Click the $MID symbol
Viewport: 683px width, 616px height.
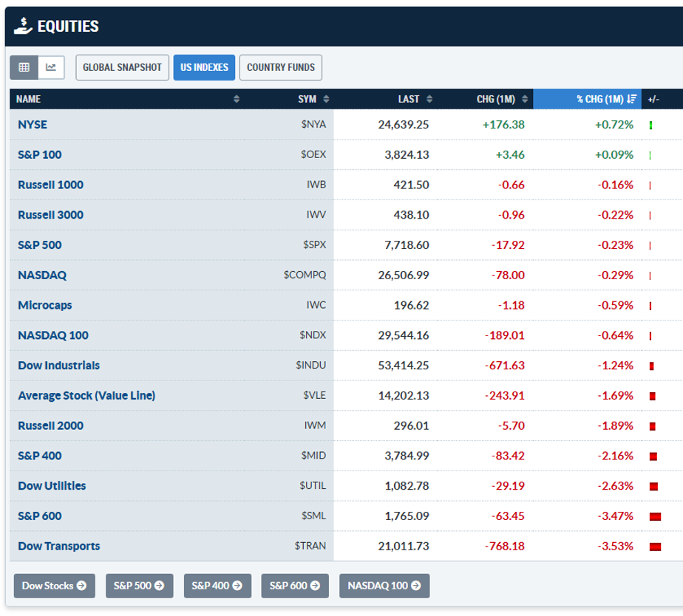[x=313, y=456]
